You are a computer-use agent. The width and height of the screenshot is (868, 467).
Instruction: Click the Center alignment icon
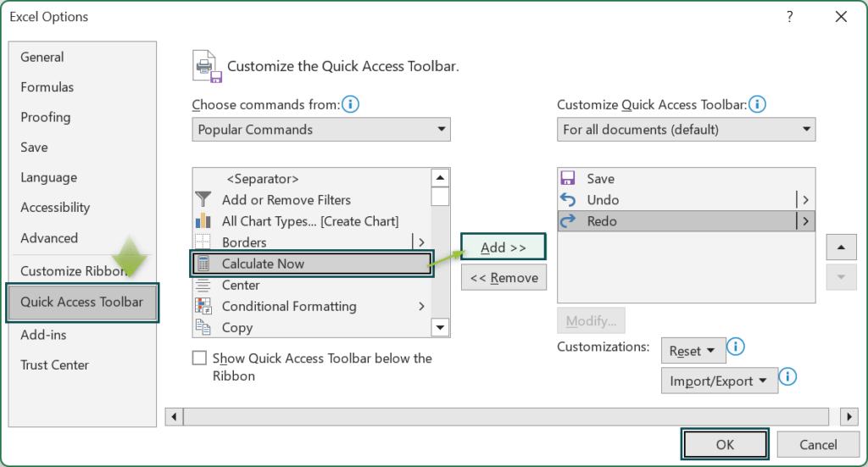pyautogui.click(x=203, y=285)
